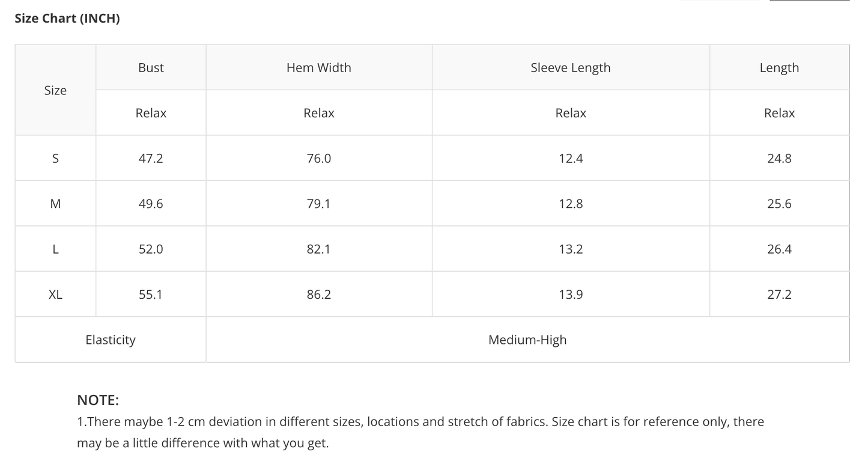The height and width of the screenshot is (458, 868).
Task: Select the S size row label
Action: click(55, 159)
